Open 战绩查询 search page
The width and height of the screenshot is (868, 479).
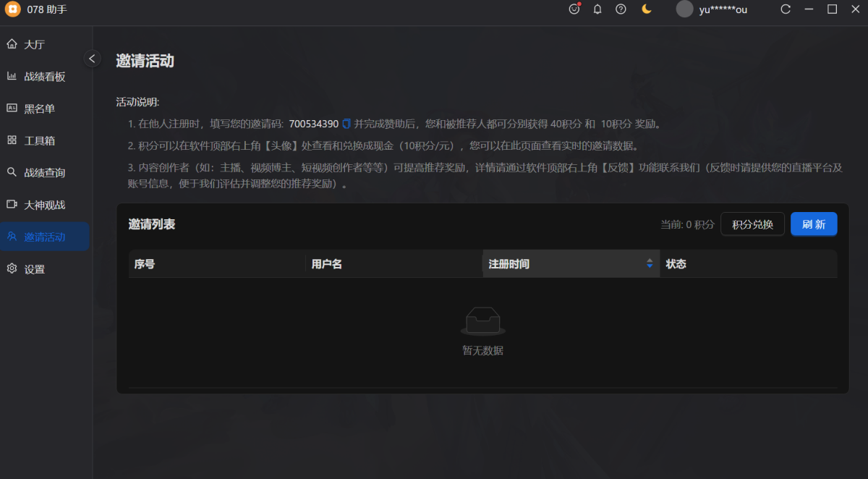click(x=45, y=173)
